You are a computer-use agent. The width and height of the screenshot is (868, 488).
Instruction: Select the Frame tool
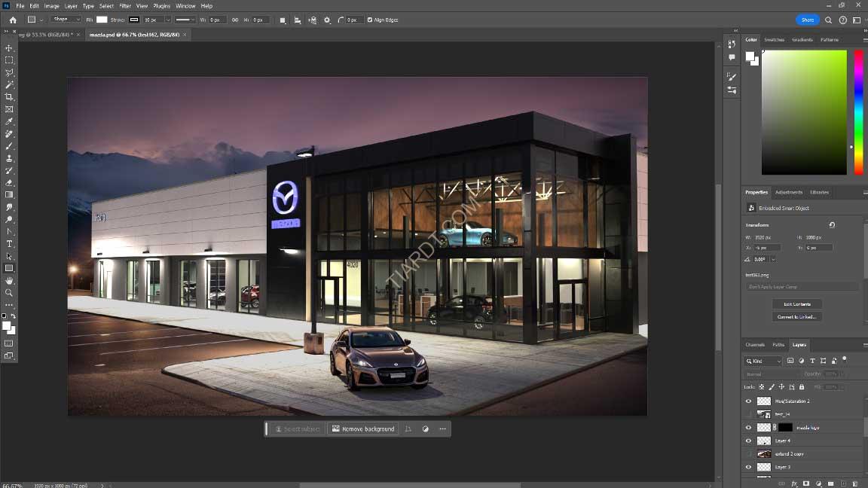tap(9, 109)
